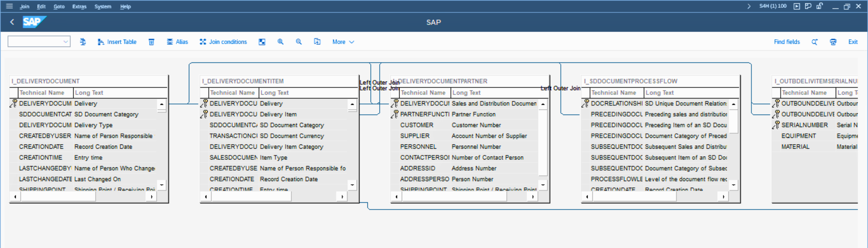Click the delete table trash icon
The image size is (868, 248).
[152, 42]
